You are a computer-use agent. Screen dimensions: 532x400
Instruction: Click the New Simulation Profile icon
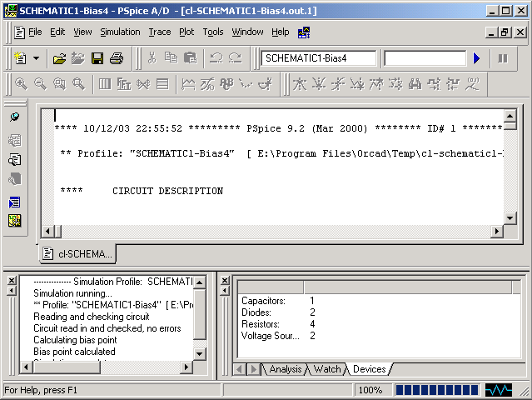20,58
